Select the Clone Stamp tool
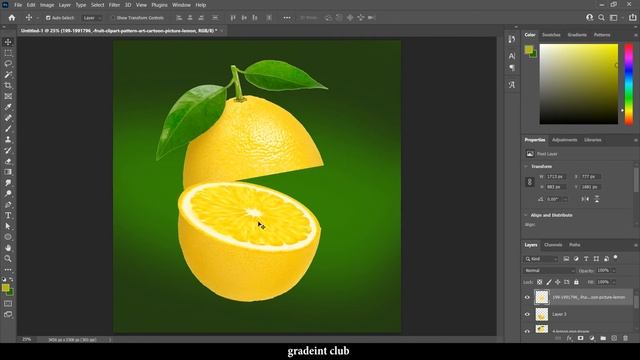Viewport: 640px width, 360px height. pos(8,140)
